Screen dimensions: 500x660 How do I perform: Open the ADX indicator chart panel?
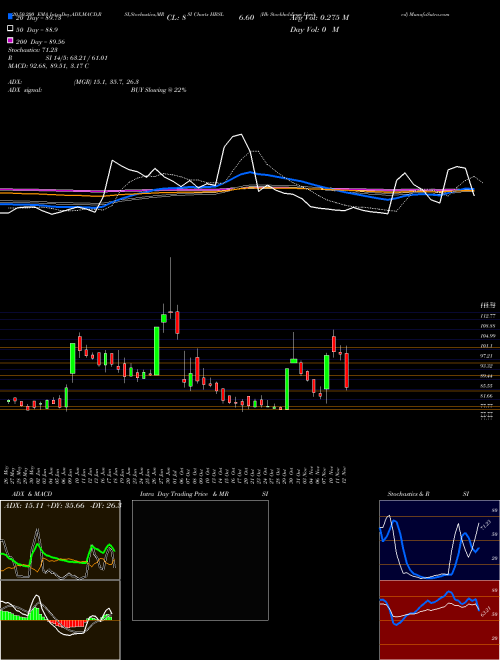[60, 540]
